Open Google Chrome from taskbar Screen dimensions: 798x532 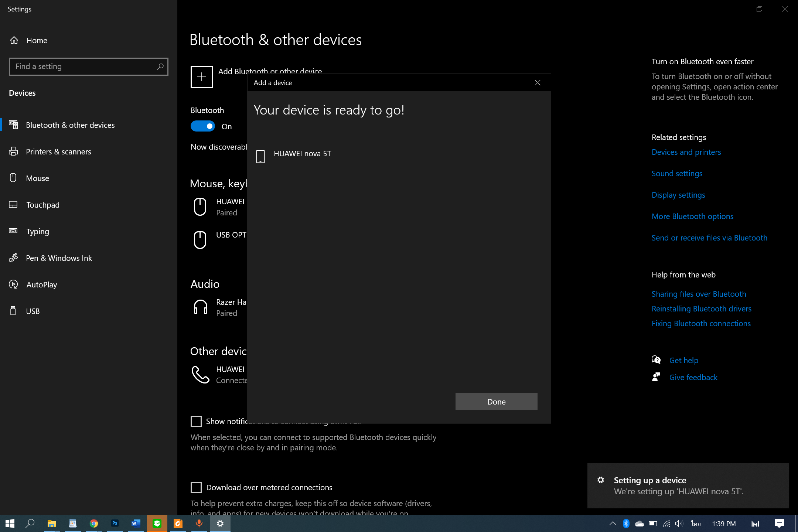coord(94,524)
